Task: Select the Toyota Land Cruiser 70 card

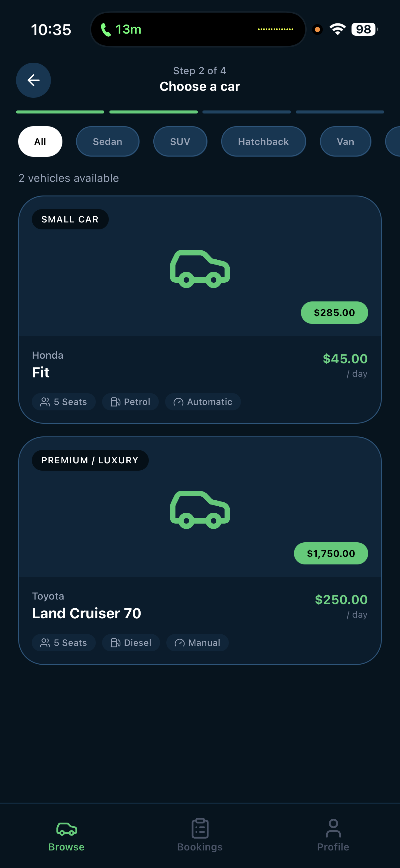Action: click(x=200, y=549)
